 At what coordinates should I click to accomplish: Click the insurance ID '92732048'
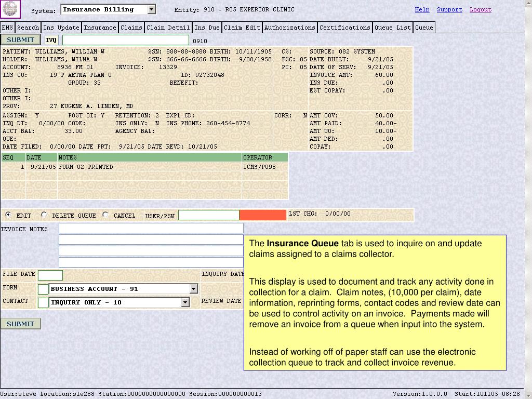210,75
